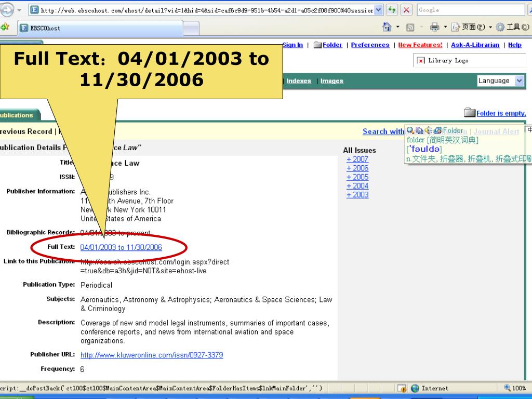This screenshot has height=399, width=532.
Task: Click the Journal Alert link
Action: coord(496,131)
